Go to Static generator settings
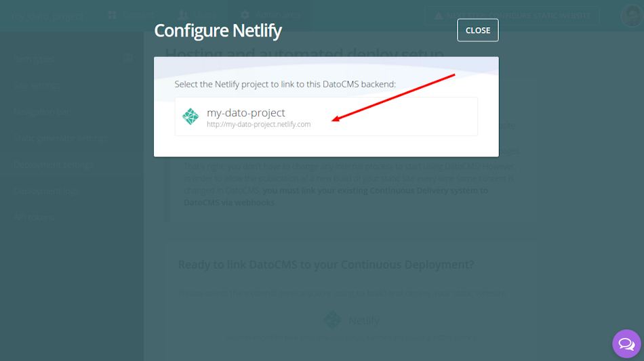The width and height of the screenshot is (644, 361). (60, 138)
